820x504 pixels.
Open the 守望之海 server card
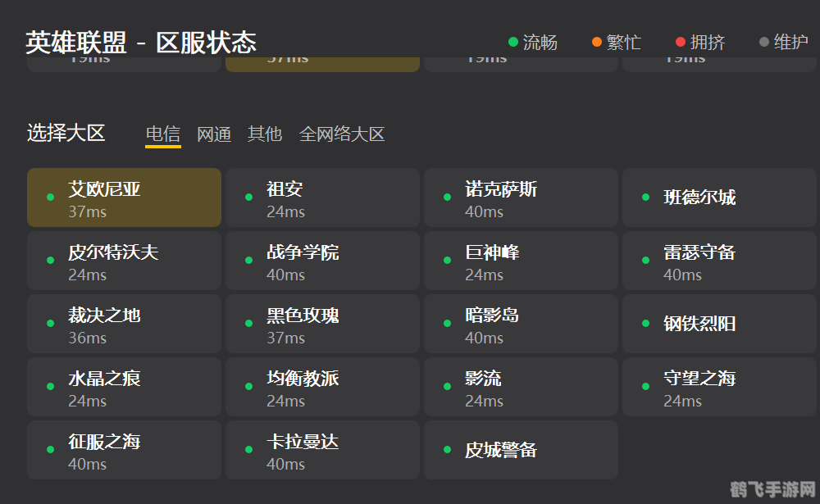[719, 386]
